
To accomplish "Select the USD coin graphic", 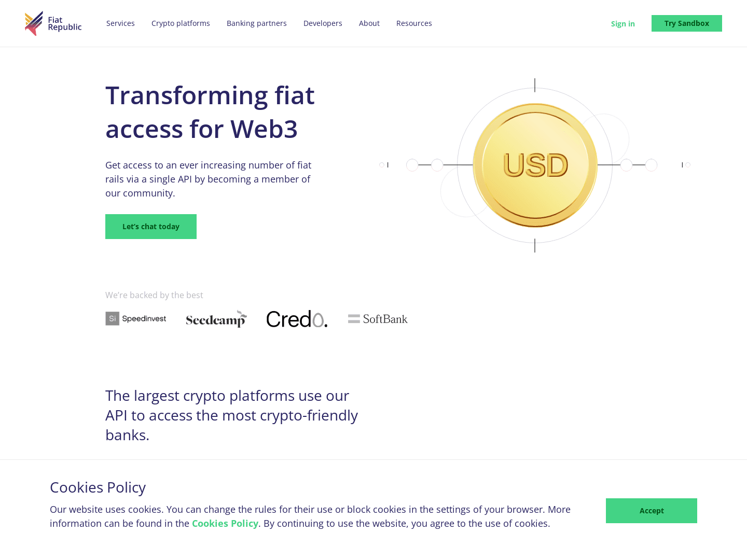I will 535,165.
